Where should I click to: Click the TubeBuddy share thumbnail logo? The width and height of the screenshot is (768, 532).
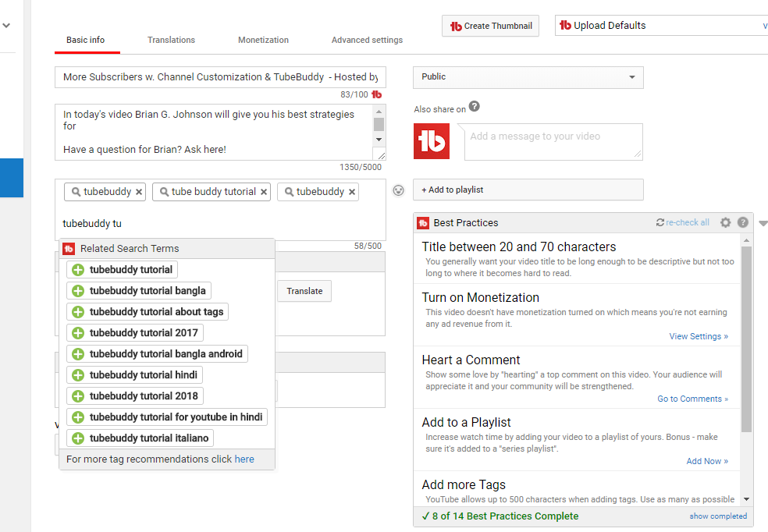[x=432, y=141]
